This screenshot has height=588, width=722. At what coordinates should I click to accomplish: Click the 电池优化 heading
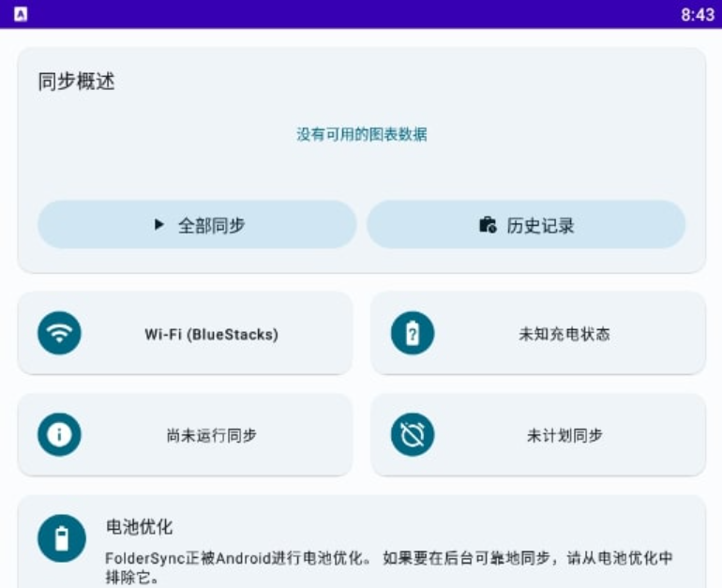140,527
